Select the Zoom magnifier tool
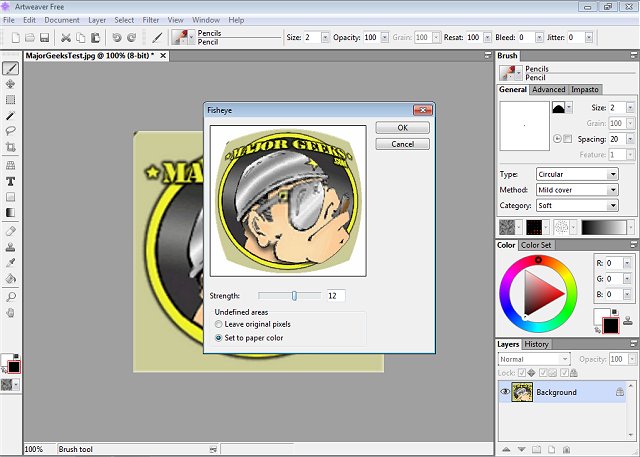Viewport: 640px width, 457px height. 10,297
